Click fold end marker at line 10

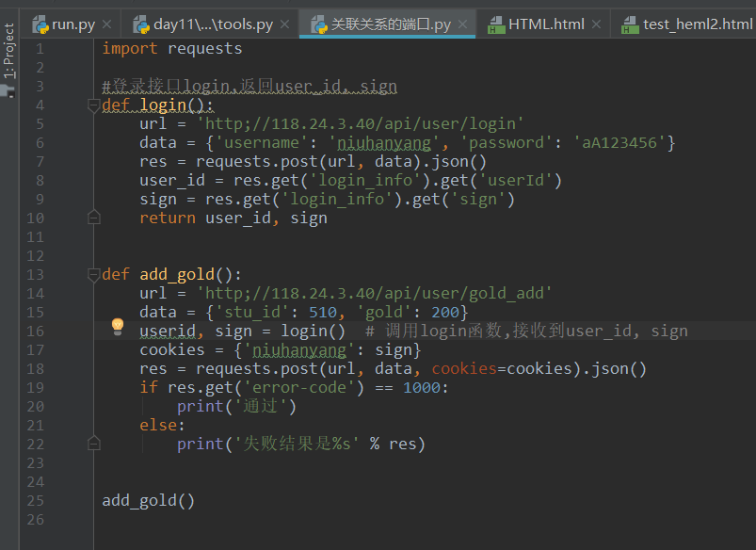tap(93, 218)
